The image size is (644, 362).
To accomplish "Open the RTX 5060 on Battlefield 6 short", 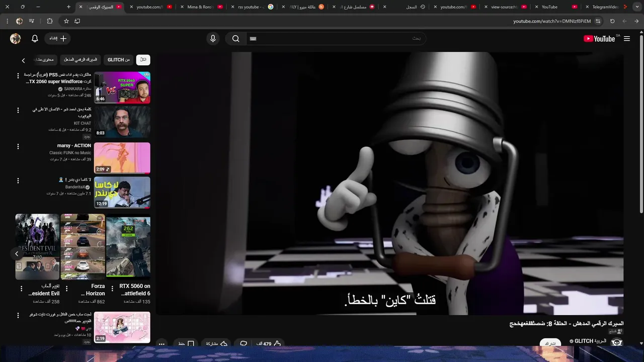I will (128, 246).
